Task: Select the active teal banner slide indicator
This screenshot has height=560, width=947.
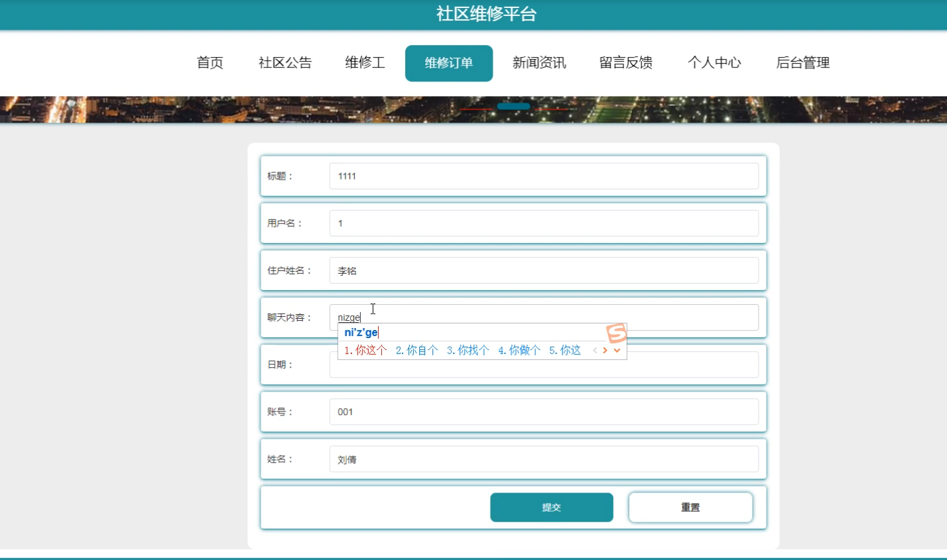Action: pyautogui.click(x=513, y=106)
